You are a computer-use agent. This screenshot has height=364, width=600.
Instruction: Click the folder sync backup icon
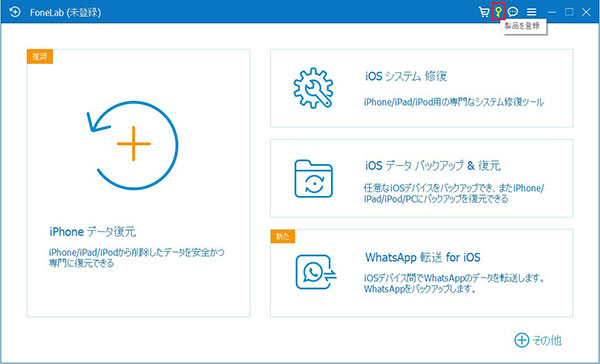[313, 179]
